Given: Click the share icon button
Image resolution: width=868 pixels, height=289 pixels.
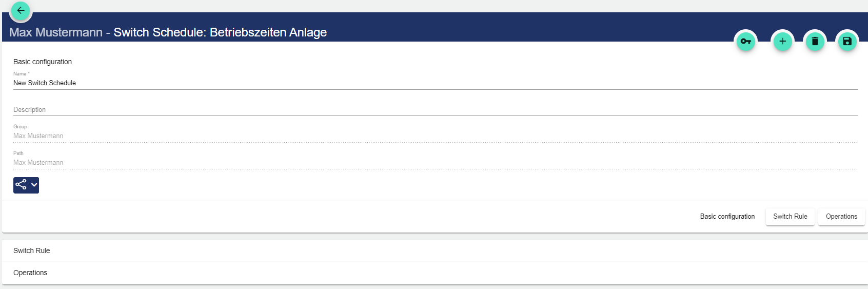Looking at the screenshot, I should coord(21,185).
